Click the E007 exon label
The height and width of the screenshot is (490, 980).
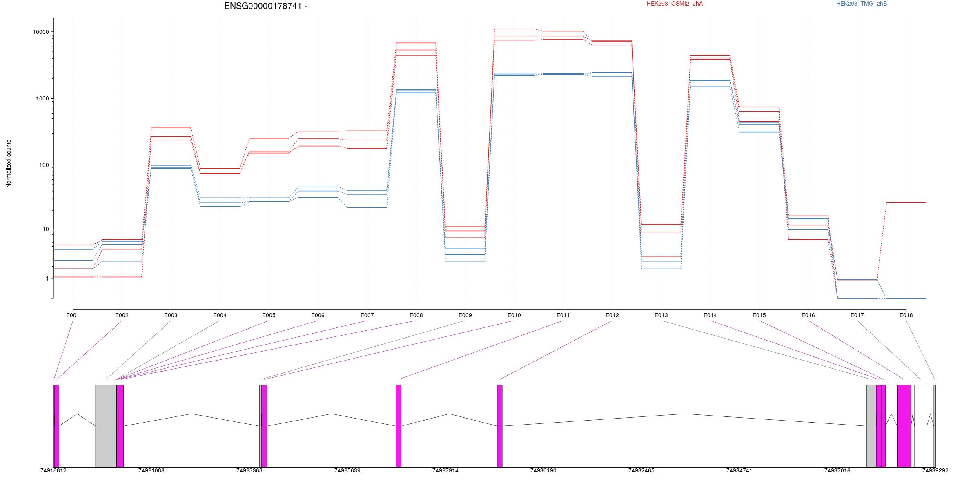367,315
